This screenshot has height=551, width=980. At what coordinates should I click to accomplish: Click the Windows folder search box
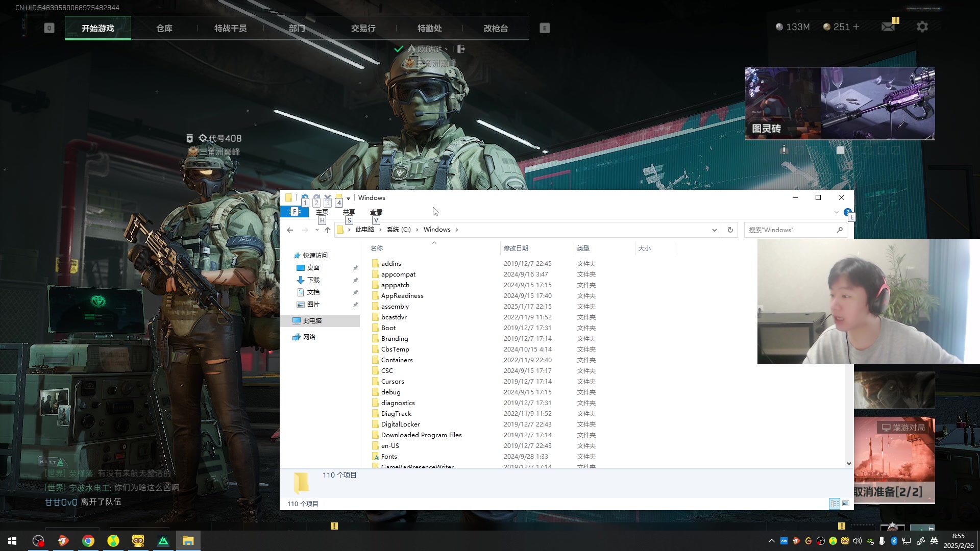795,230
